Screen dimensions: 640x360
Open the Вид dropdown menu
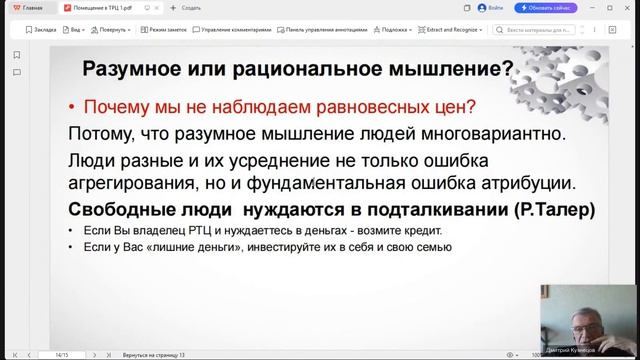point(74,30)
